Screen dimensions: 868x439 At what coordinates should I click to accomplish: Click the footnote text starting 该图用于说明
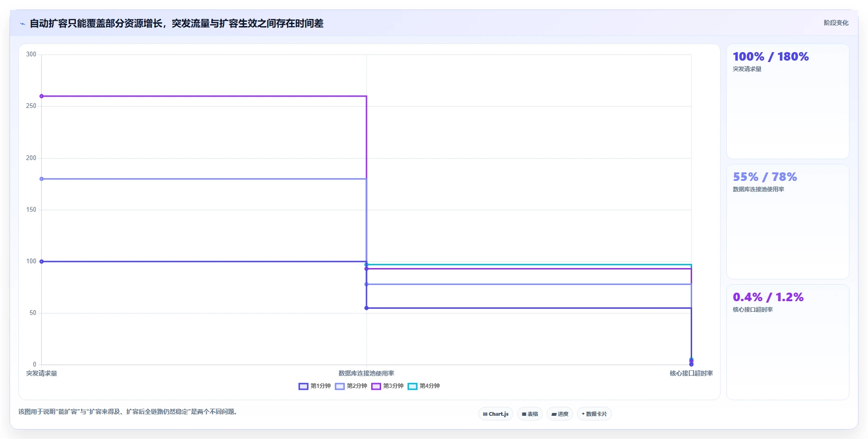pyautogui.click(x=129, y=412)
